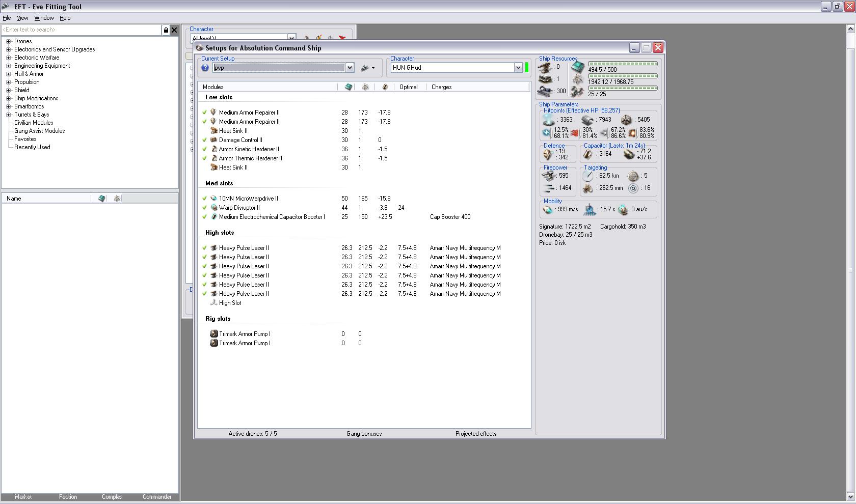
Task: Switch to the Faction tab
Action: pos(68,497)
